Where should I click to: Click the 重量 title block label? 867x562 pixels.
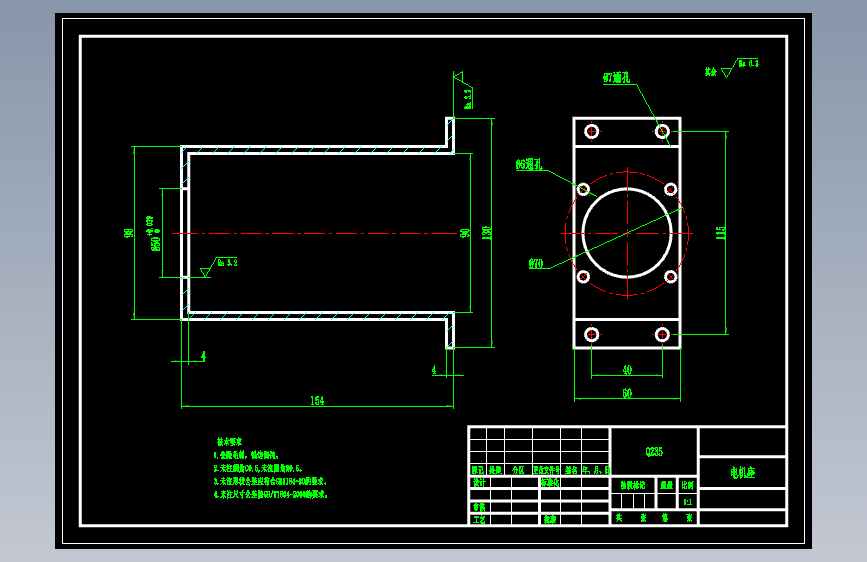[666, 485]
